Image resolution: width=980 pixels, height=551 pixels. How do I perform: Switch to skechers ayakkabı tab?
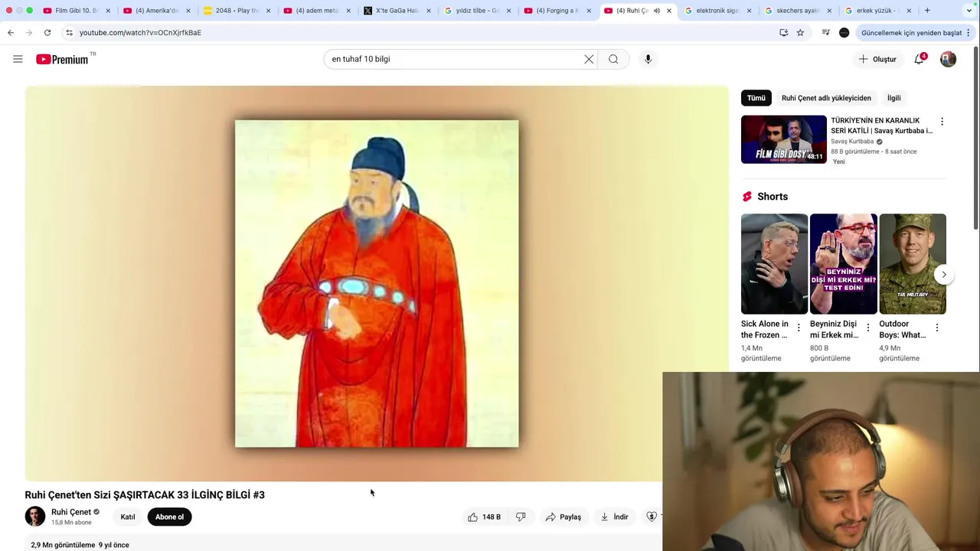(798, 11)
